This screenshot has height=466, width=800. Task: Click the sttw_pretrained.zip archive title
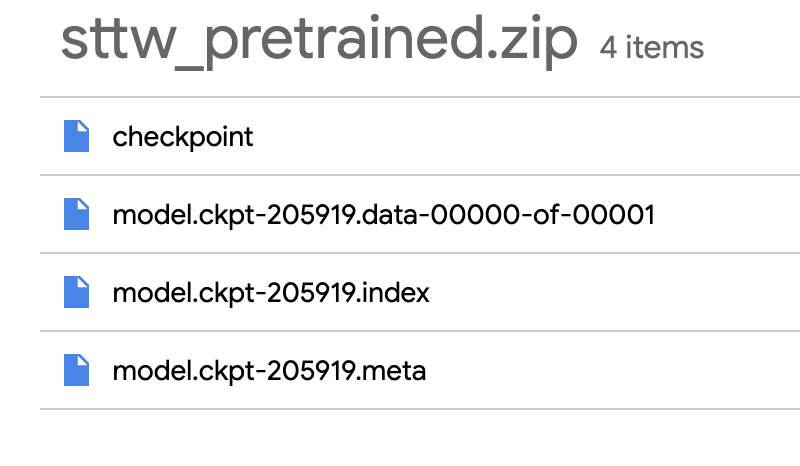[x=319, y=42]
